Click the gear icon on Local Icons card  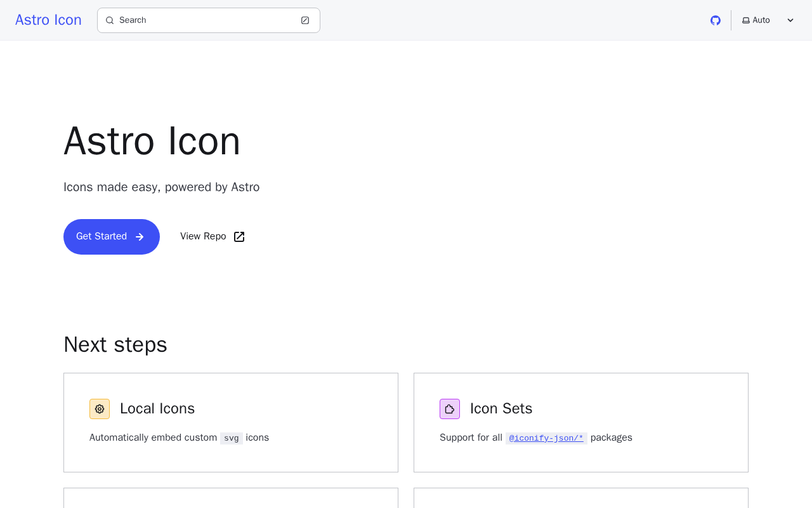coord(100,409)
